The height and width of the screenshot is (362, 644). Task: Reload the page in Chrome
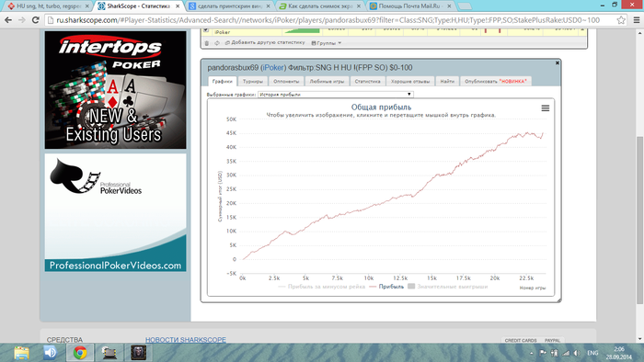[x=36, y=19]
